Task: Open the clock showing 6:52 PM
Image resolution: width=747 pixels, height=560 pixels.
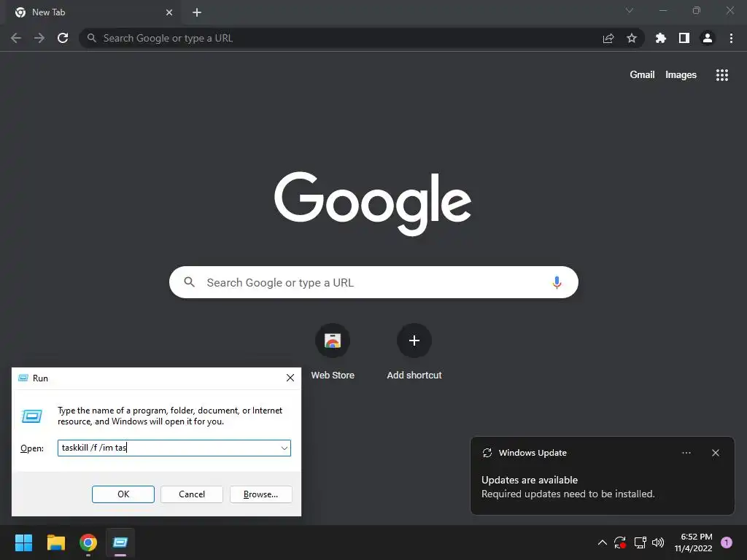Action: tap(694, 542)
